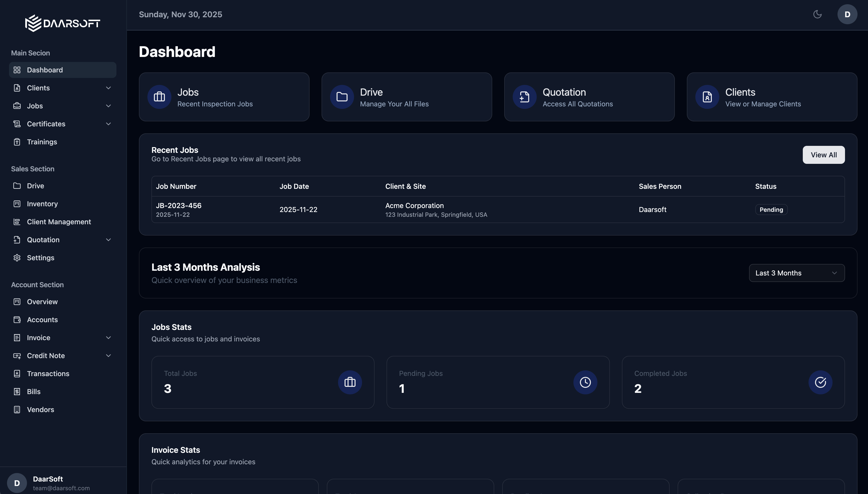Open the Quotation card icon to access quotations

point(524,97)
